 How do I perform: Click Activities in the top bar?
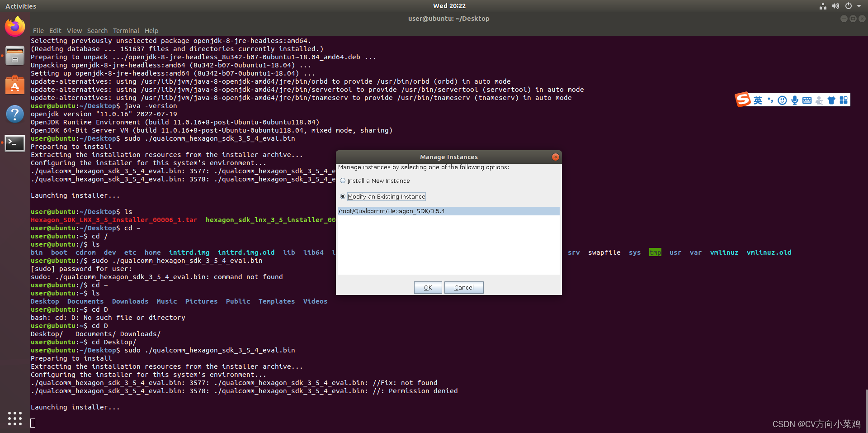[x=20, y=6]
